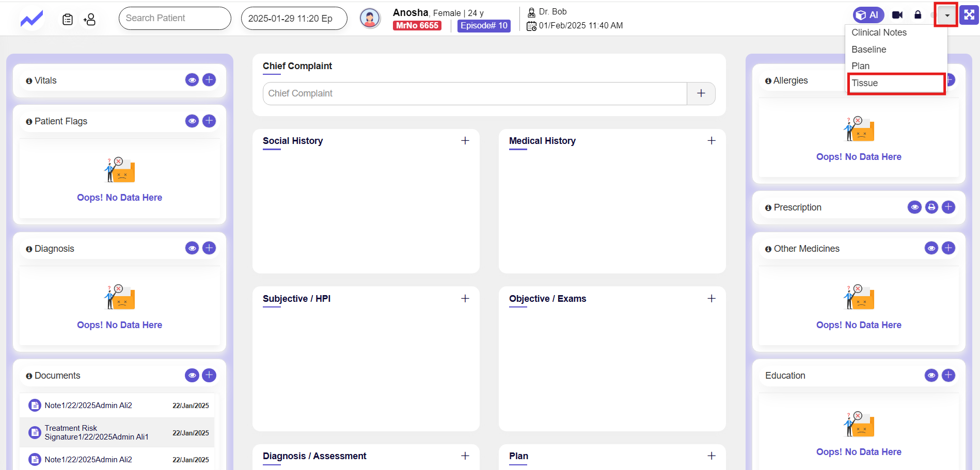Click the video camera call icon
This screenshot has height=470, width=980.
(897, 15)
